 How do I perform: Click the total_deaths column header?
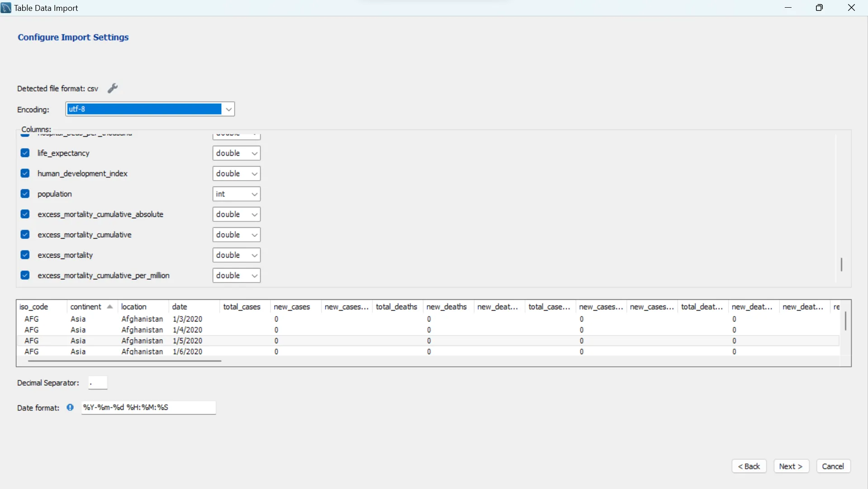(x=398, y=307)
